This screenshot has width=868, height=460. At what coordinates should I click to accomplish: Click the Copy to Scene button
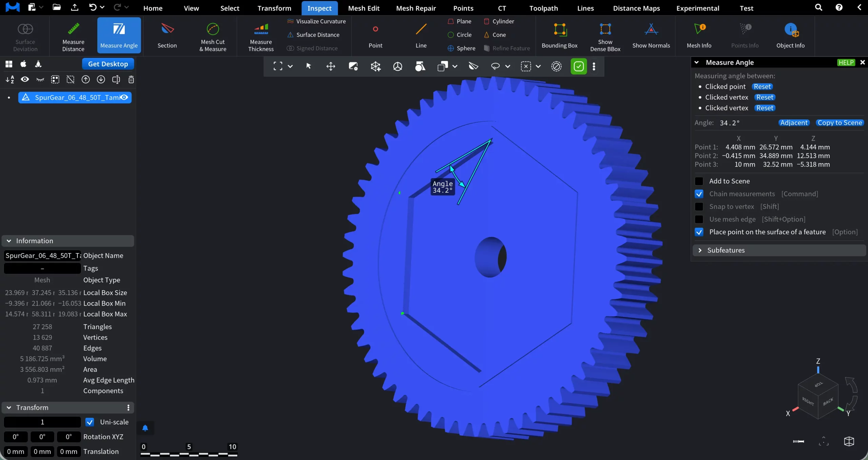(x=840, y=123)
